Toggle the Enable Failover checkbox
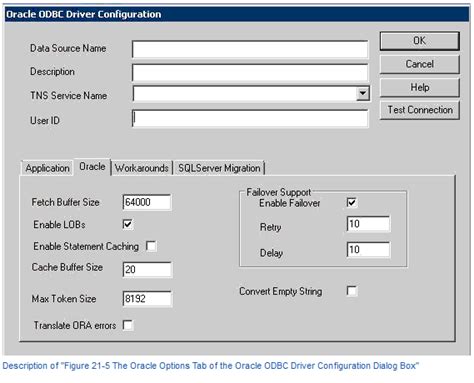This screenshot has width=474, height=383. (352, 202)
